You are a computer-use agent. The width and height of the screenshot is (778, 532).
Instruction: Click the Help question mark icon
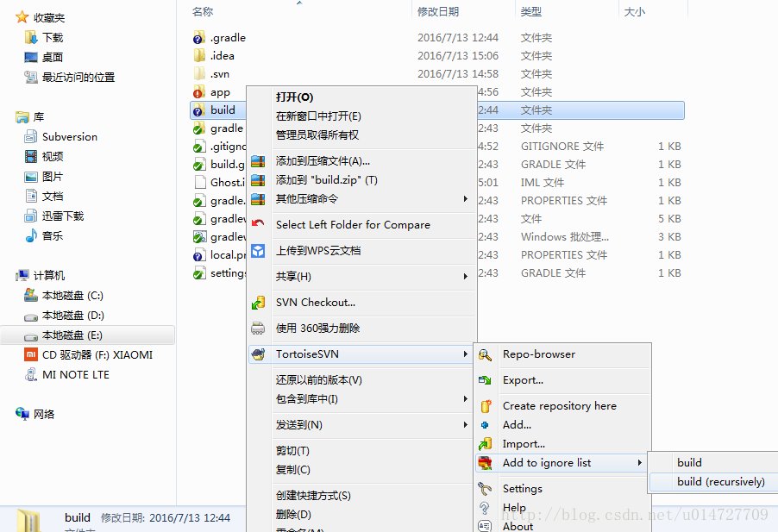(485, 508)
